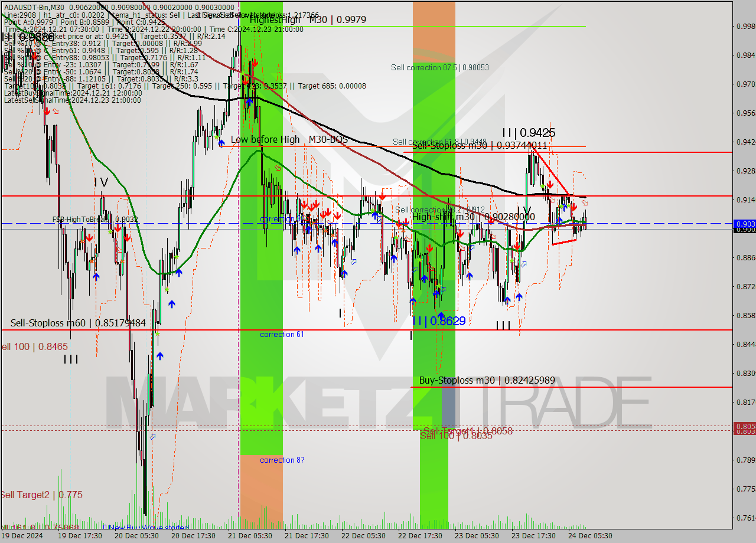Click the 24 Dec 05:30 time label
This screenshot has width=756, height=543.
589,536
